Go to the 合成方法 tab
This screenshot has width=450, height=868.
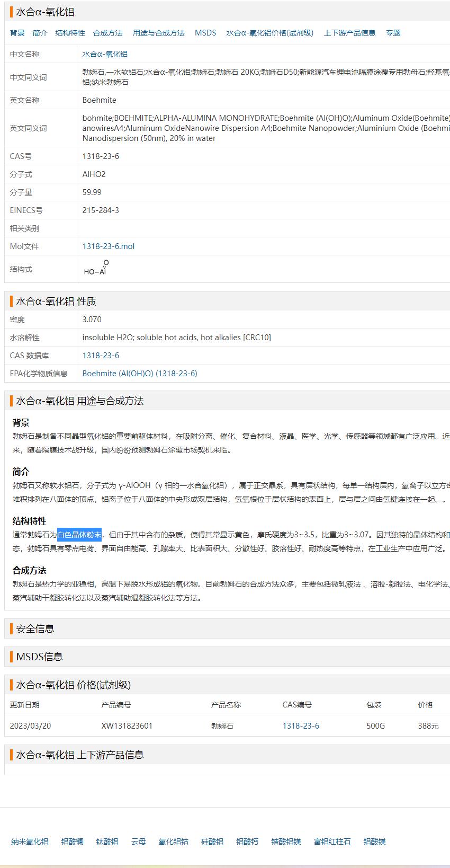click(x=107, y=33)
